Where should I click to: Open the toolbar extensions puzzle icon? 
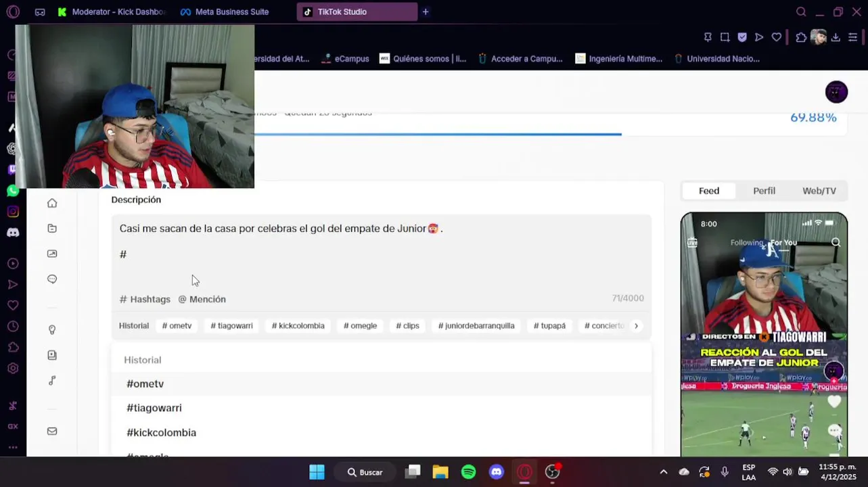coord(801,37)
